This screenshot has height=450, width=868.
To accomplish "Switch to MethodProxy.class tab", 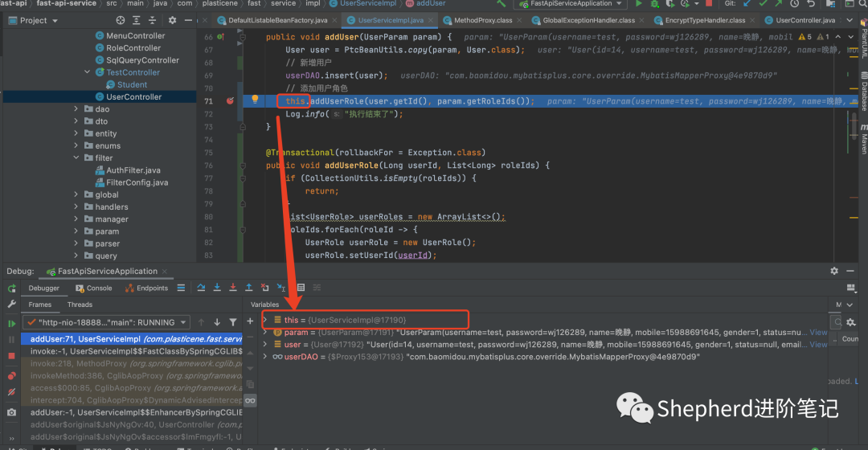I will tap(483, 20).
